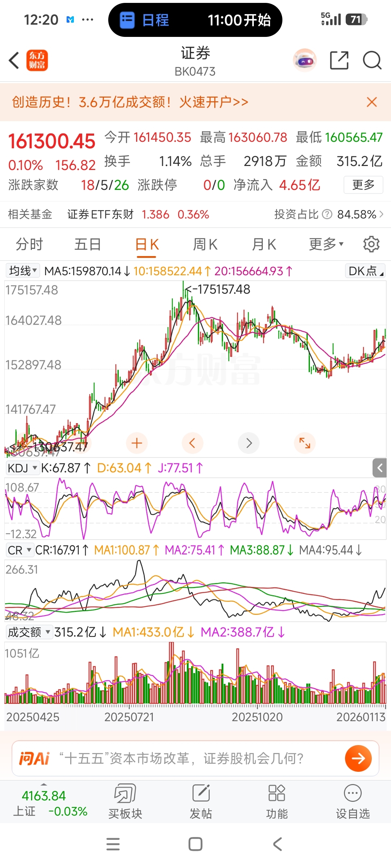
Task: Open chart settings gear
Action: (x=371, y=244)
